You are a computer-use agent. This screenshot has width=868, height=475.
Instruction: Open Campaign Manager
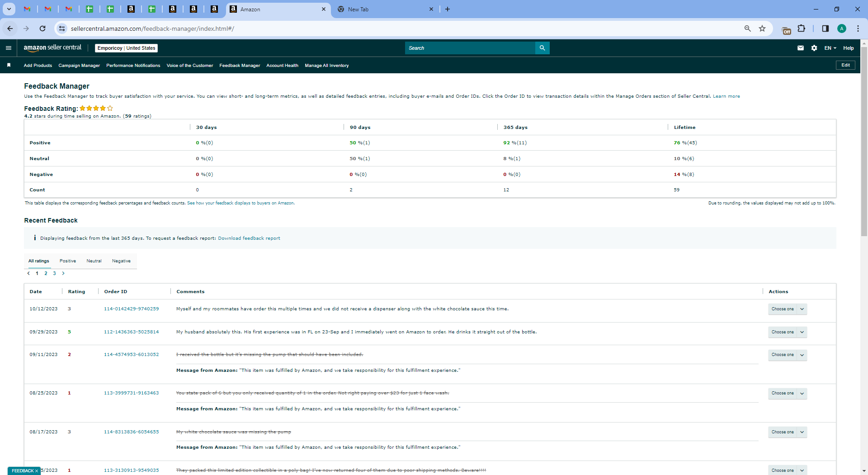pyautogui.click(x=79, y=66)
